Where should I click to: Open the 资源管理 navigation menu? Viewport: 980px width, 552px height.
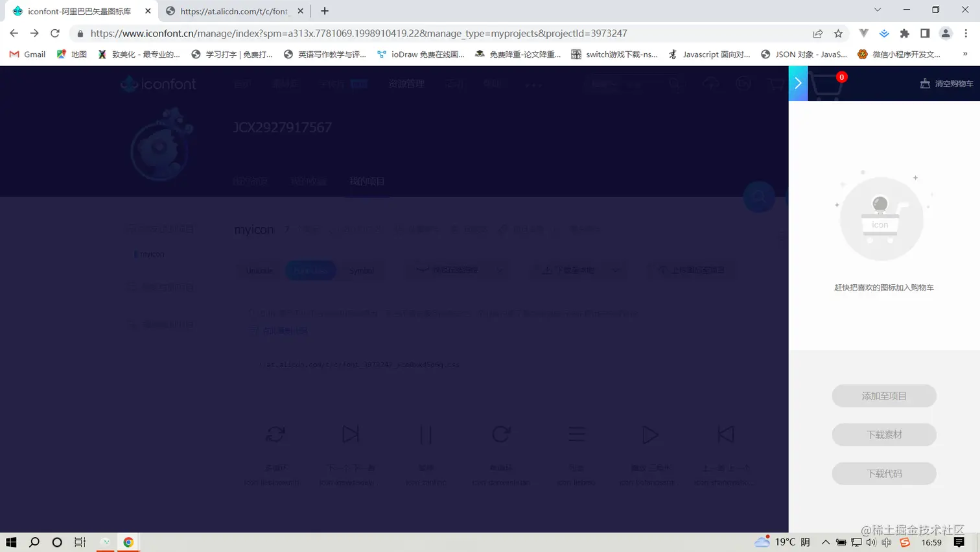(x=406, y=84)
